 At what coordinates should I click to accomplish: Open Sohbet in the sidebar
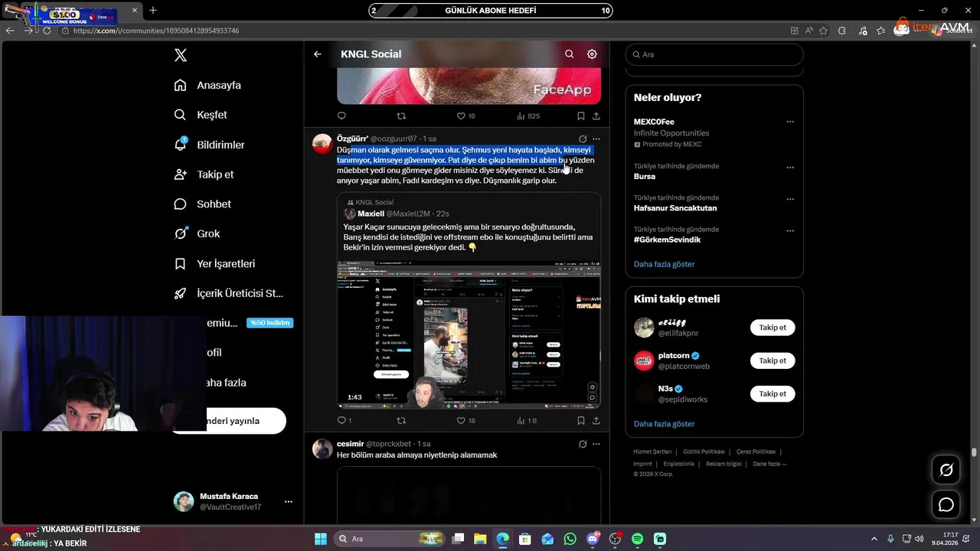pyautogui.click(x=203, y=204)
